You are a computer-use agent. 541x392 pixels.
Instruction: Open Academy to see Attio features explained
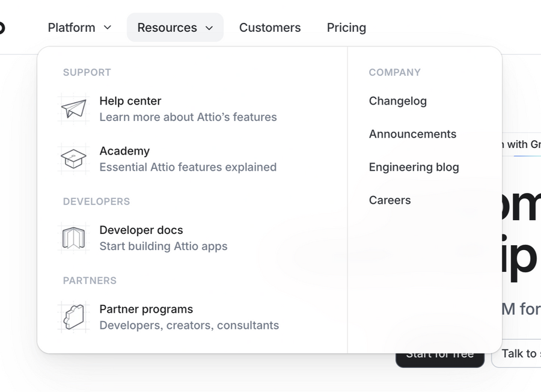[124, 151]
